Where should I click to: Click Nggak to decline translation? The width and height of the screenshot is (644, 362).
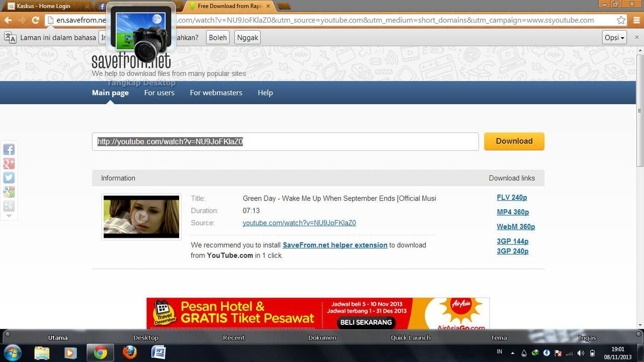(x=248, y=38)
